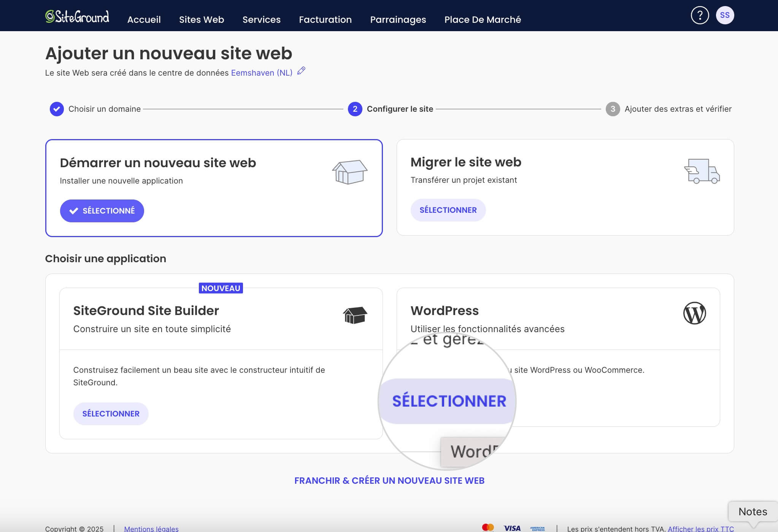Click the SiteGround logo

click(x=77, y=16)
